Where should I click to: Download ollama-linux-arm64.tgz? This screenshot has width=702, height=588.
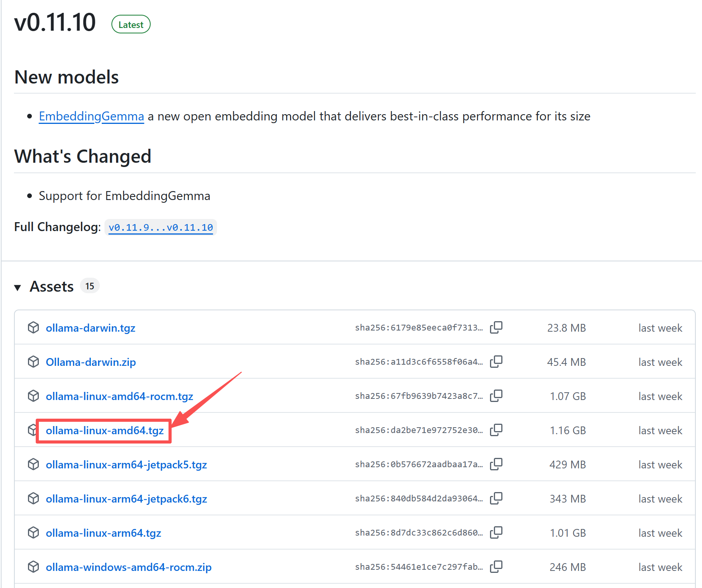pyautogui.click(x=104, y=533)
